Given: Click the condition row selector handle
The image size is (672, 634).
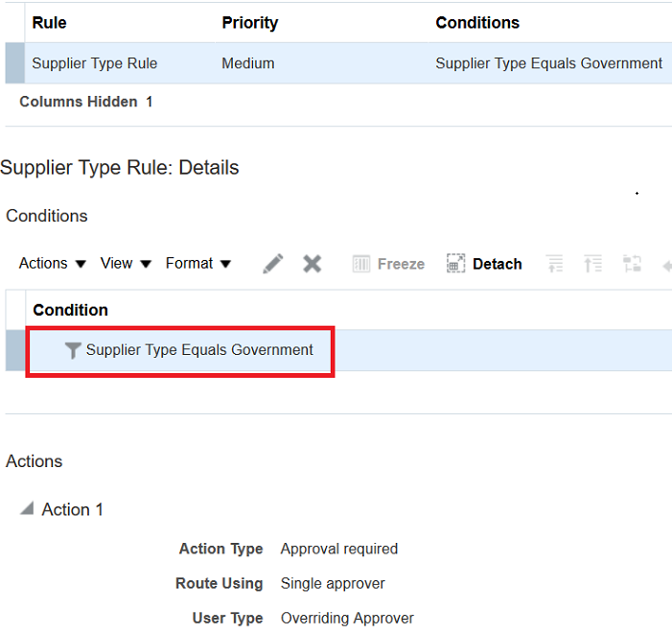Looking at the screenshot, I should tap(15, 350).
